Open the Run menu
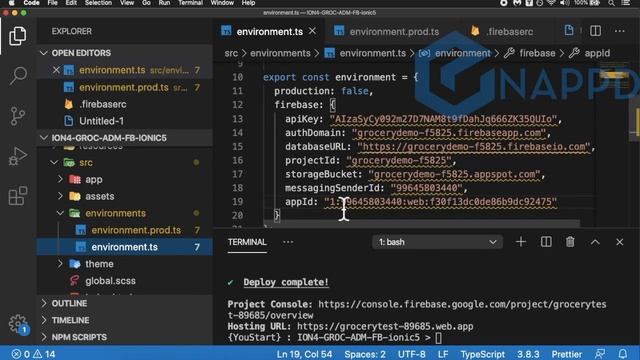This screenshot has height=360, width=640. 164,3
